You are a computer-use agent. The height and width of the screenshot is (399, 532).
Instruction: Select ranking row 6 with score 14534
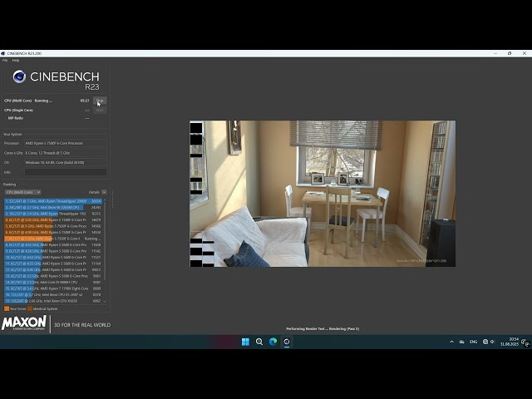click(x=53, y=233)
